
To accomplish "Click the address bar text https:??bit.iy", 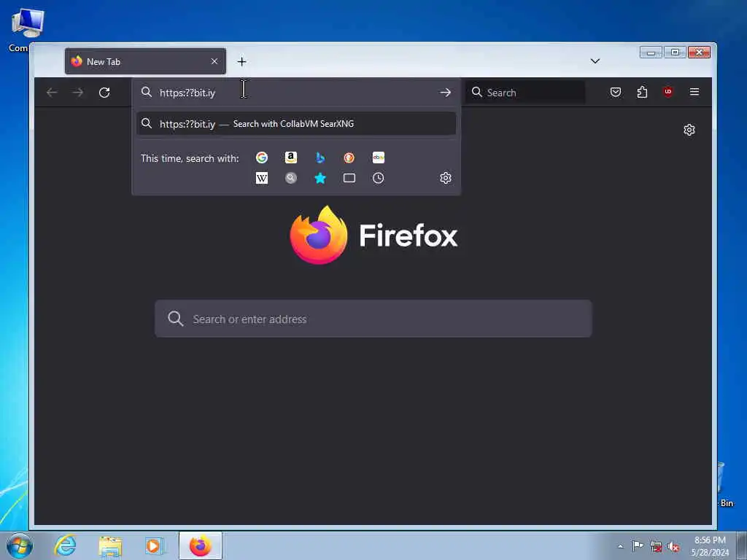I will (x=187, y=93).
